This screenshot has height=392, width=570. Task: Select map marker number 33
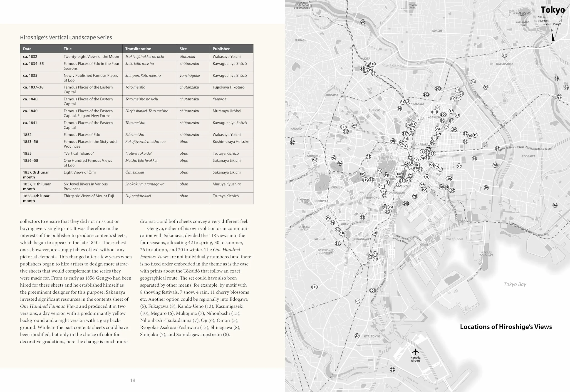pyautogui.click(x=486, y=87)
